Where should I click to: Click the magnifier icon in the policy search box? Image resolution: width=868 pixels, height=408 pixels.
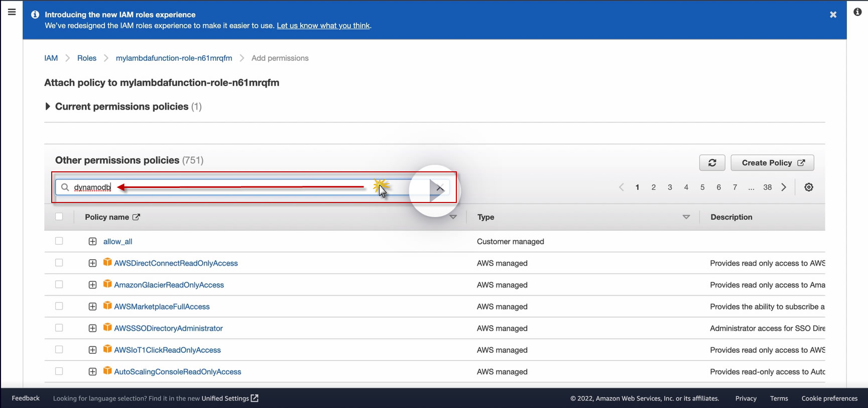tap(65, 187)
